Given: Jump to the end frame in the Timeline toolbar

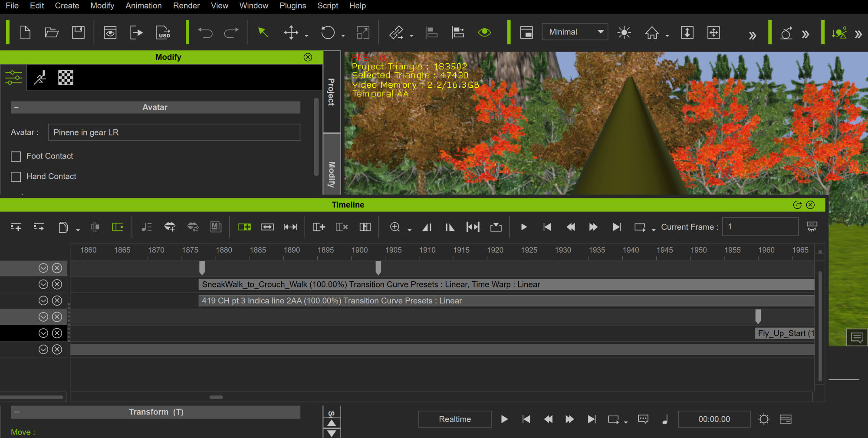Looking at the screenshot, I should 617,227.
